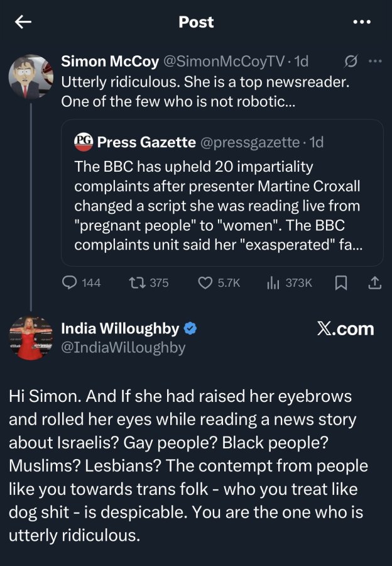Share the tweet via upload arrow icon
The width and height of the screenshot is (392, 566).
[374, 282]
